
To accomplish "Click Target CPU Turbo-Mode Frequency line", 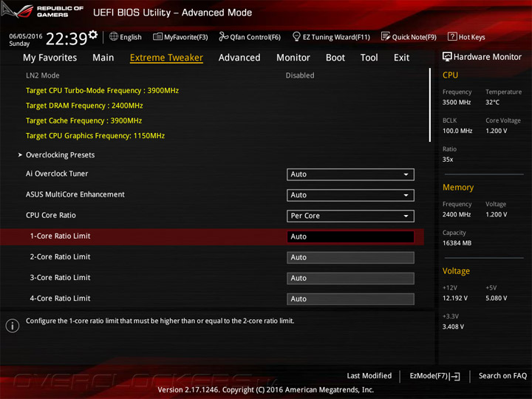I will (x=102, y=91).
